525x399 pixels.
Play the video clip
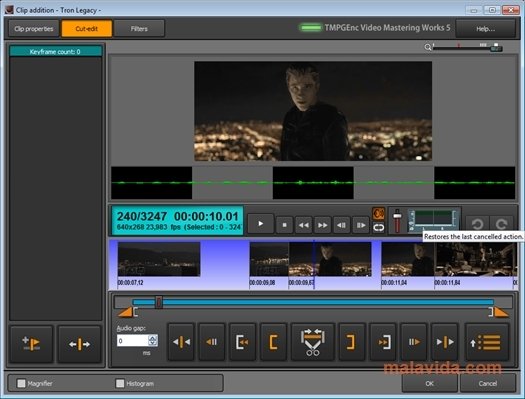[x=260, y=224]
